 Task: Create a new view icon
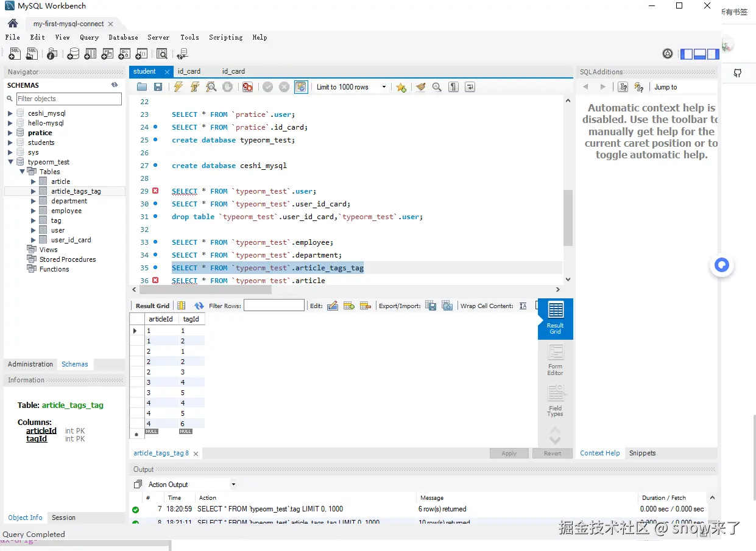107,54
